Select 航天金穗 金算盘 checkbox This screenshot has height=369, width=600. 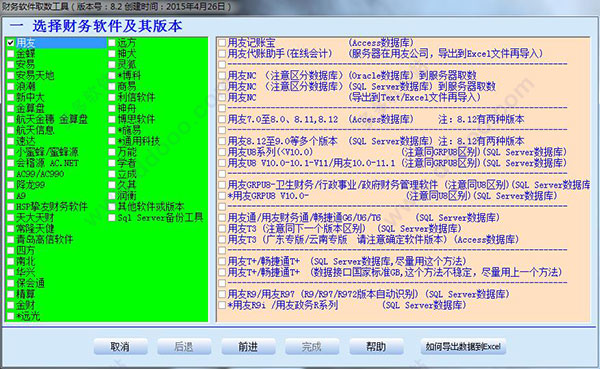tap(11, 119)
